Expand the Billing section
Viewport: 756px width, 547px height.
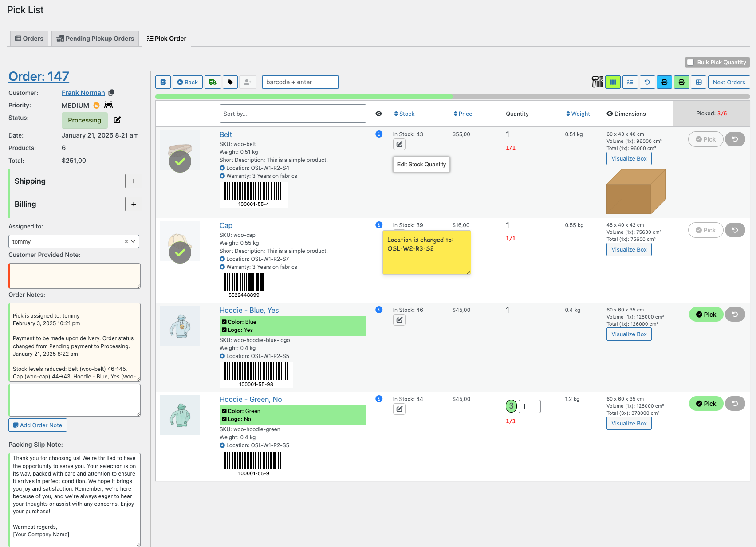pyautogui.click(x=134, y=204)
